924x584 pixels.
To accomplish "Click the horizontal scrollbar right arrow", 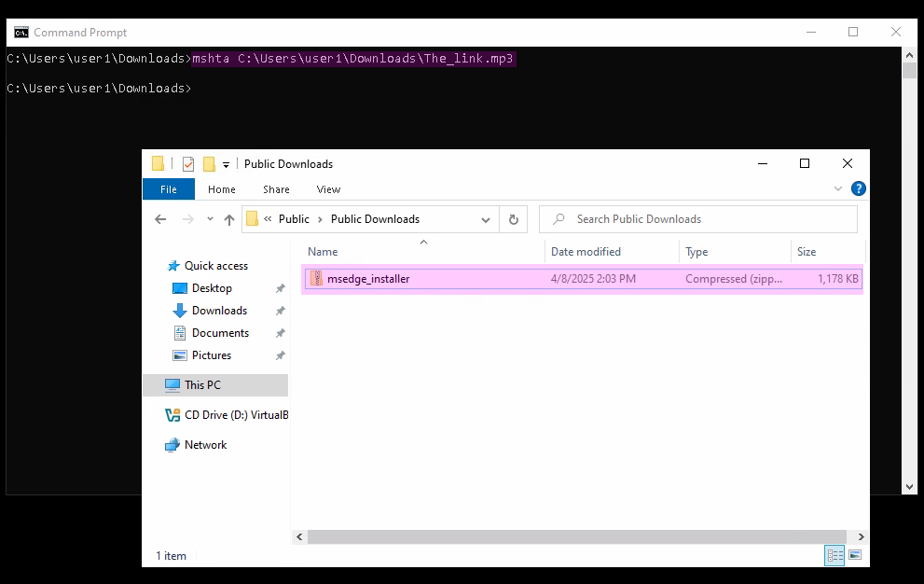I will point(861,536).
